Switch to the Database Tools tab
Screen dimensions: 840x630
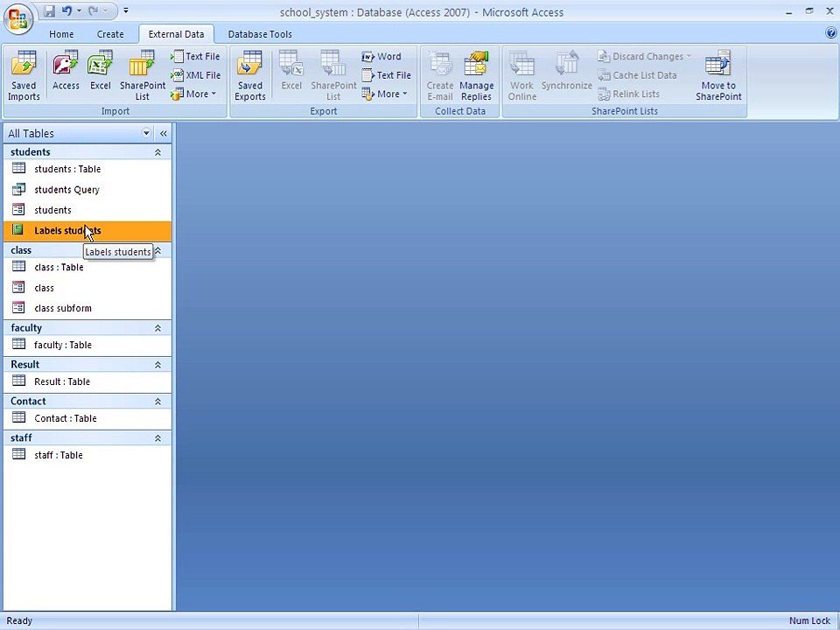click(260, 34)
